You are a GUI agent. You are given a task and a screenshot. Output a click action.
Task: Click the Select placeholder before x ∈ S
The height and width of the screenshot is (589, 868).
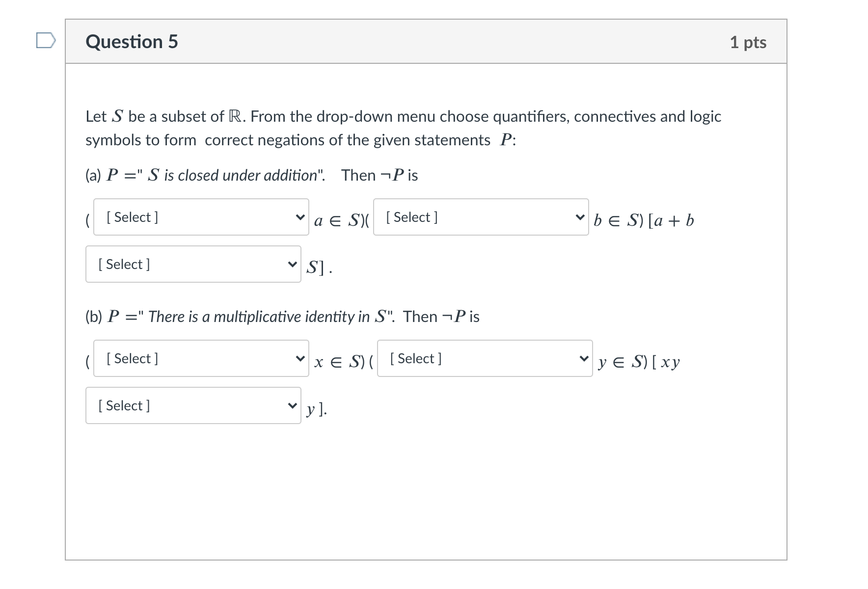[131, 358]
